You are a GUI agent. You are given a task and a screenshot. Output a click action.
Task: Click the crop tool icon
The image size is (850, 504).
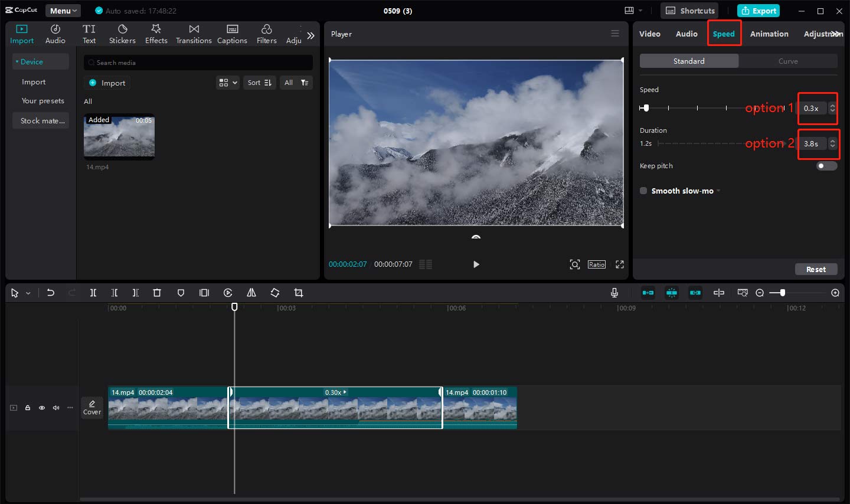click(x=299, y=293)
